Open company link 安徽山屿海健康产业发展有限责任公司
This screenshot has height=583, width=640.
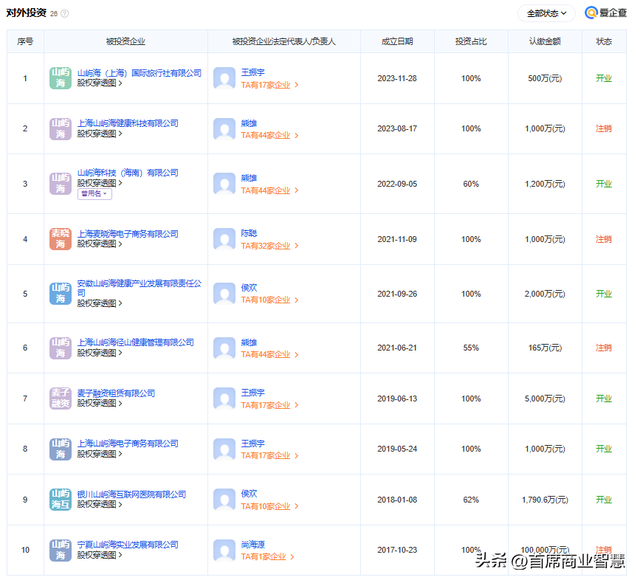[139, 288]
